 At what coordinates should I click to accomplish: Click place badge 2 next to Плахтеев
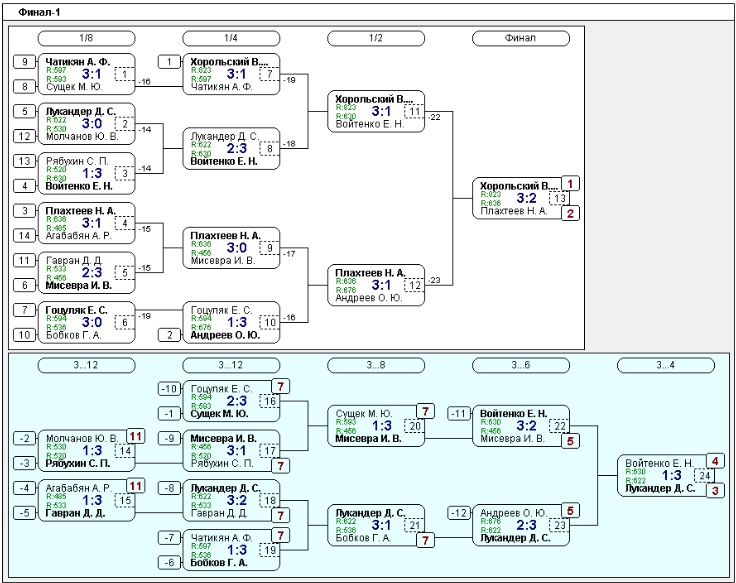click(570, 214)
